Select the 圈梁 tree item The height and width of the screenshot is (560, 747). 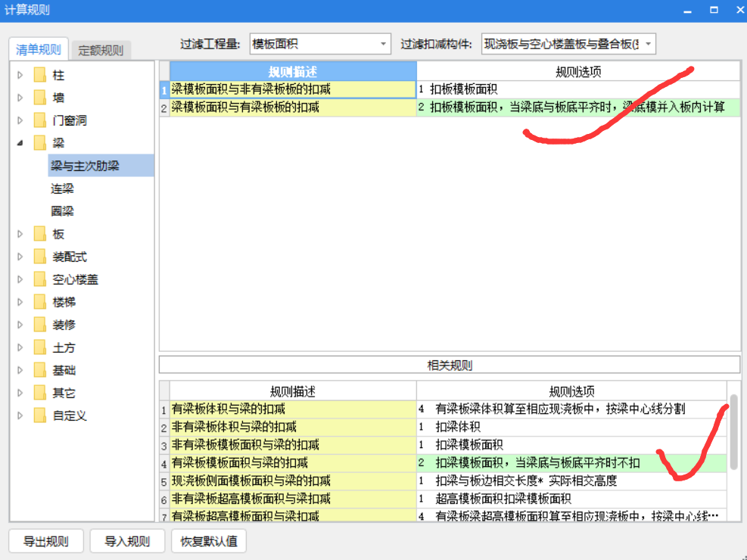tap(62, 211)
